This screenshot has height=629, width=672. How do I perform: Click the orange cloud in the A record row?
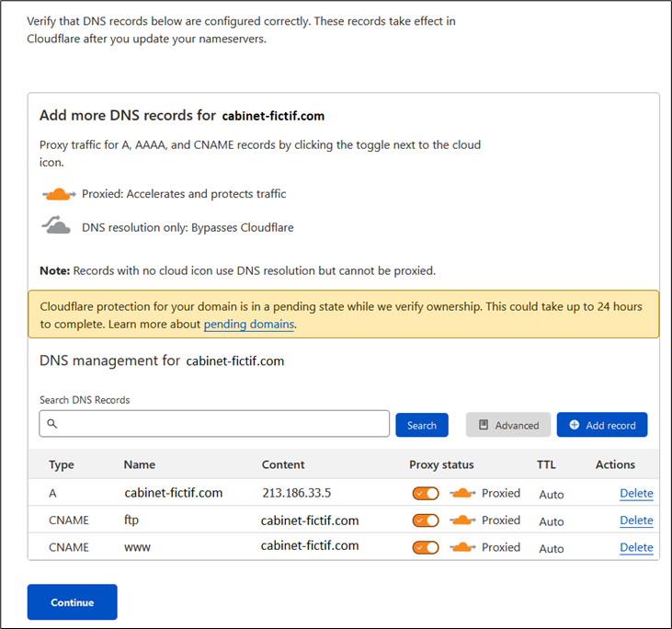(x=462, y=493)
